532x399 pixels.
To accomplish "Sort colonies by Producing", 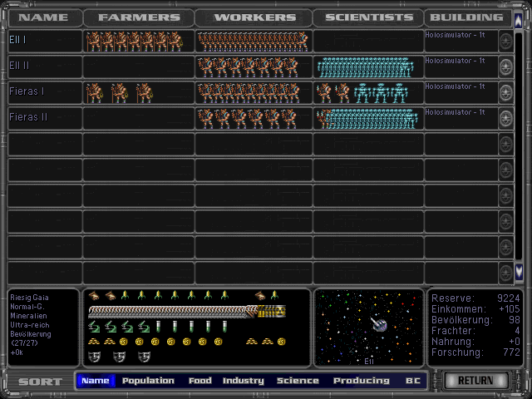I will [x=361, y=381].
